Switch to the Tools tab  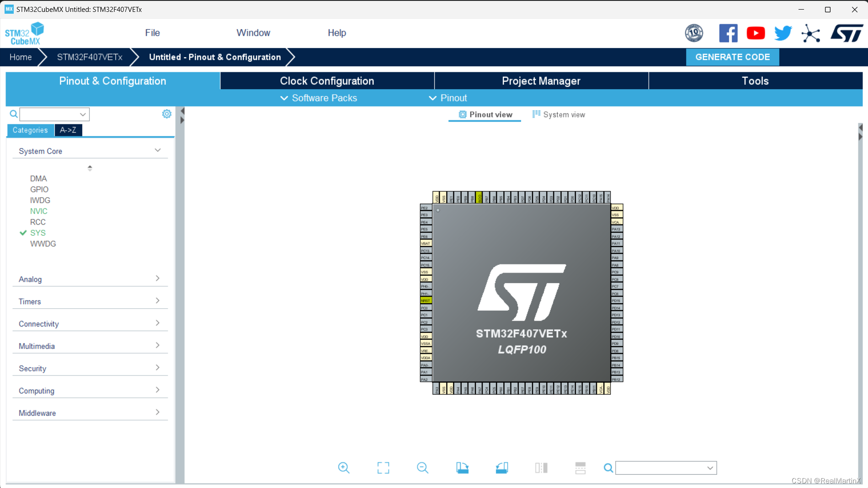point(755,81)
